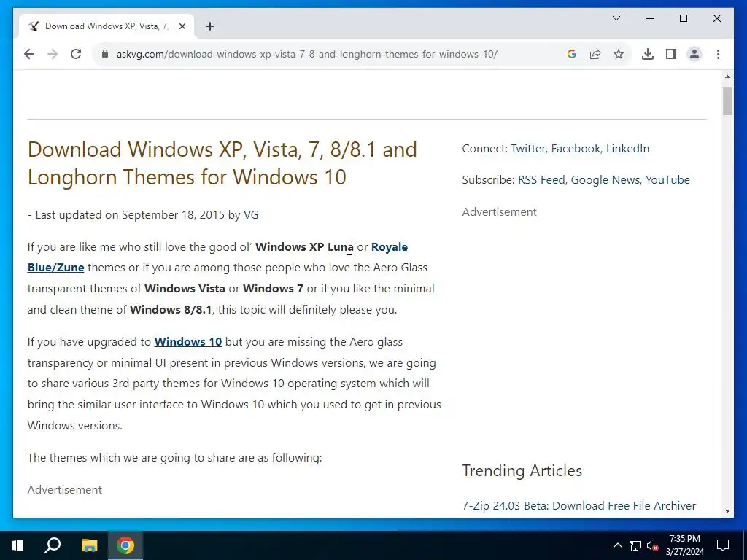
Task: Open the Google News link
Action: (605, 180)
